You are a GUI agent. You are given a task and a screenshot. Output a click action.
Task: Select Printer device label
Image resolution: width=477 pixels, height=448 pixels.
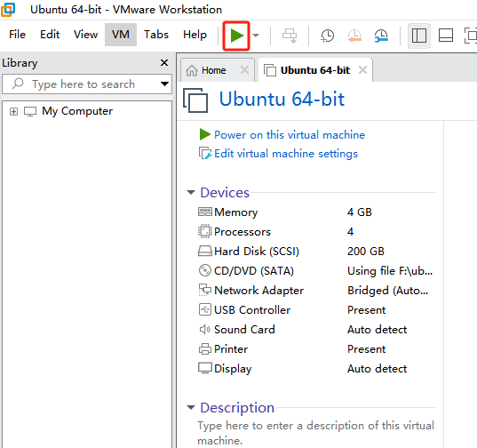tap(231, 348)
